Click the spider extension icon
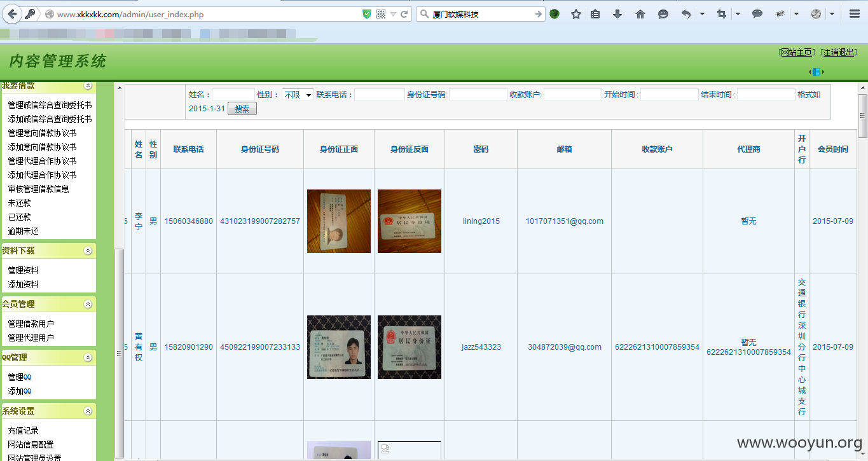 point(780,14)
